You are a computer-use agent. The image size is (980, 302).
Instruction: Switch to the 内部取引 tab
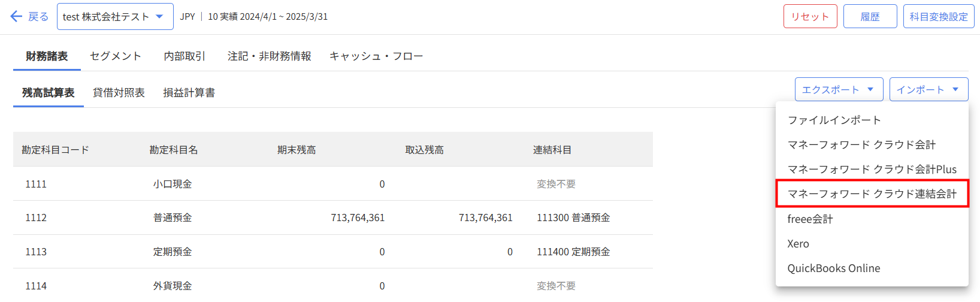point(184,56)
